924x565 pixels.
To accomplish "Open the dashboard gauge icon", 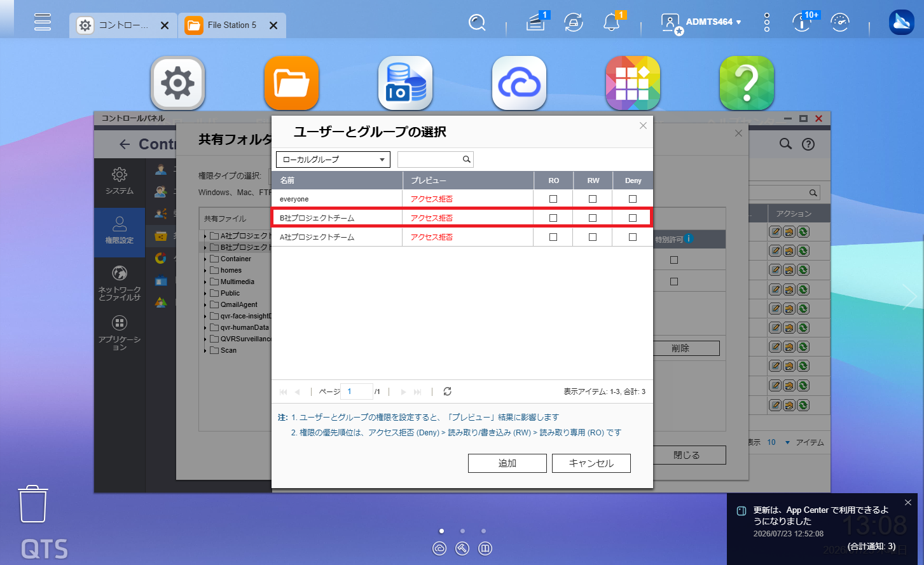I will 840,23.
